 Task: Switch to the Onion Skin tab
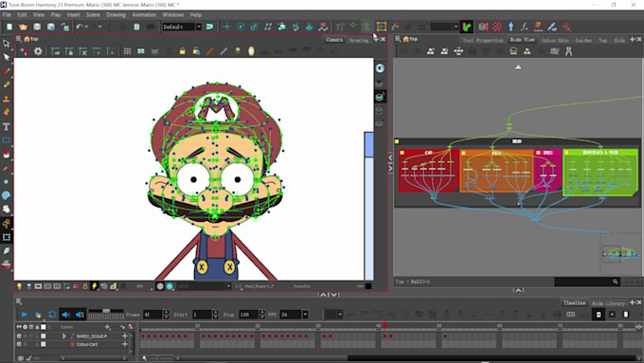555,41
